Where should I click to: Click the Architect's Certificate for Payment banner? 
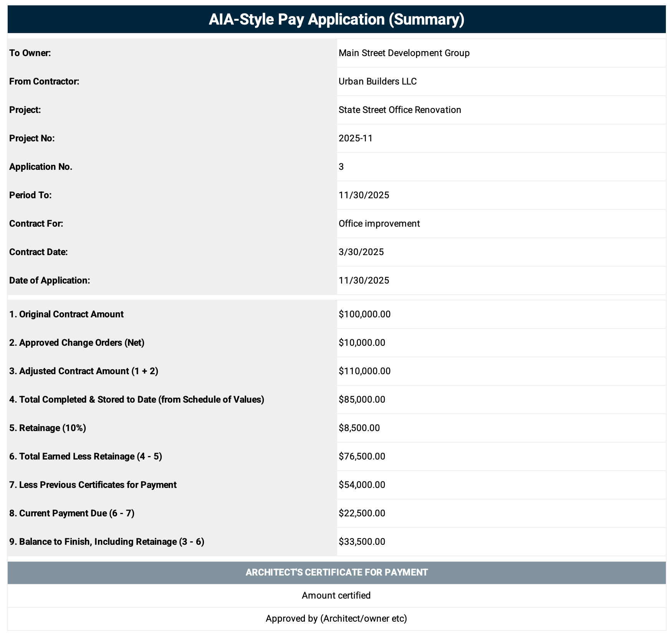336,572
